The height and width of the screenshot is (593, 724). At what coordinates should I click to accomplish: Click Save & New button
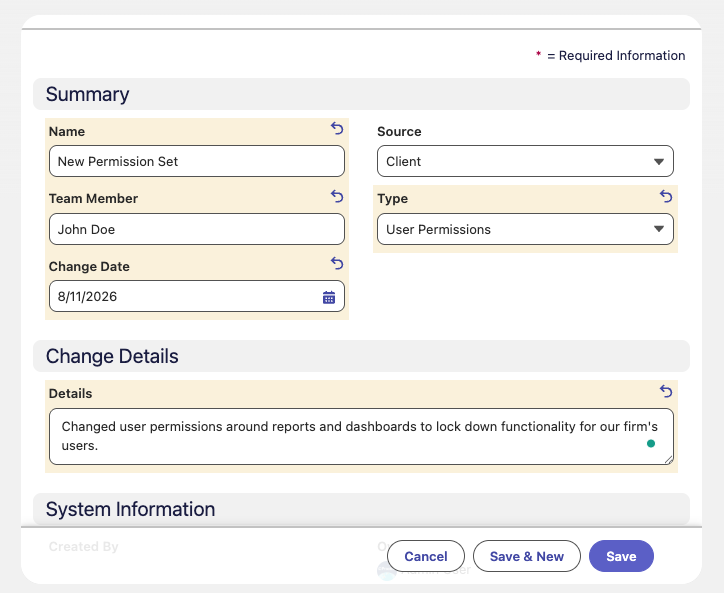click(527, 556)
